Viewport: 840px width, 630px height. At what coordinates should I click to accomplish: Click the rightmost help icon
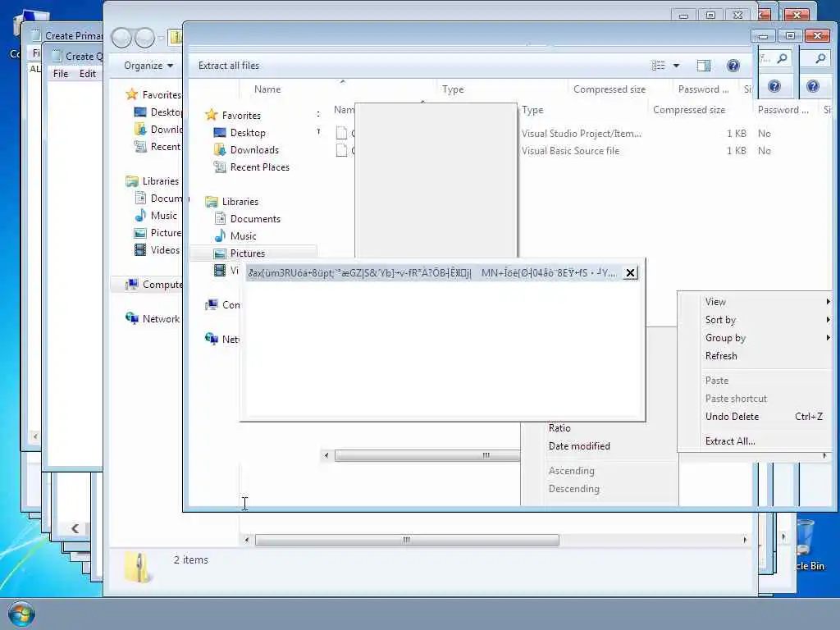[x=812, y=86]
